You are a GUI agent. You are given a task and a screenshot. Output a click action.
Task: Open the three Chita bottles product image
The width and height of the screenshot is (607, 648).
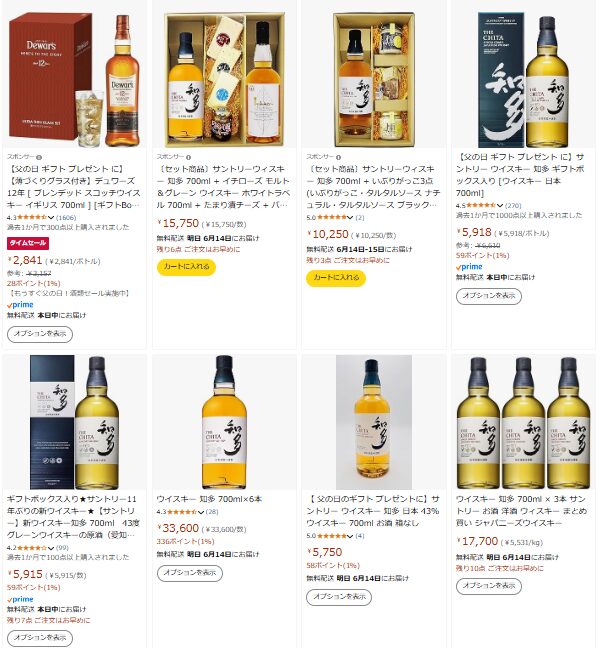tap(523, 422)
